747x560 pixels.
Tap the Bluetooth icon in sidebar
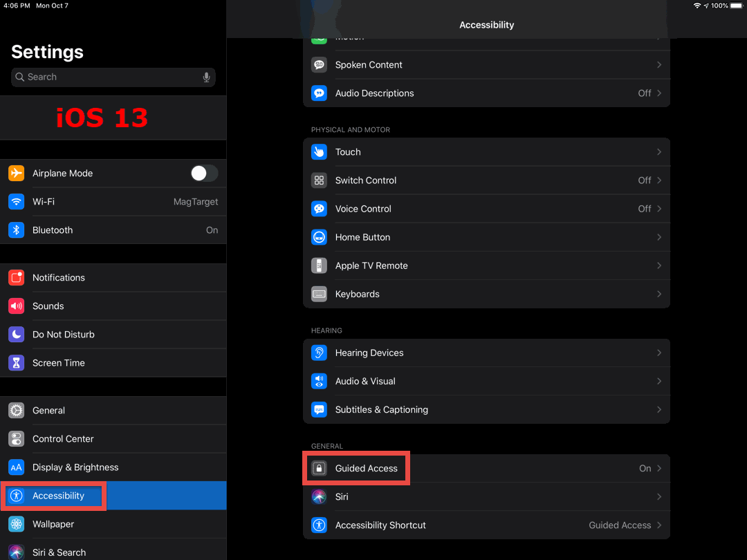tap(16, 230)
